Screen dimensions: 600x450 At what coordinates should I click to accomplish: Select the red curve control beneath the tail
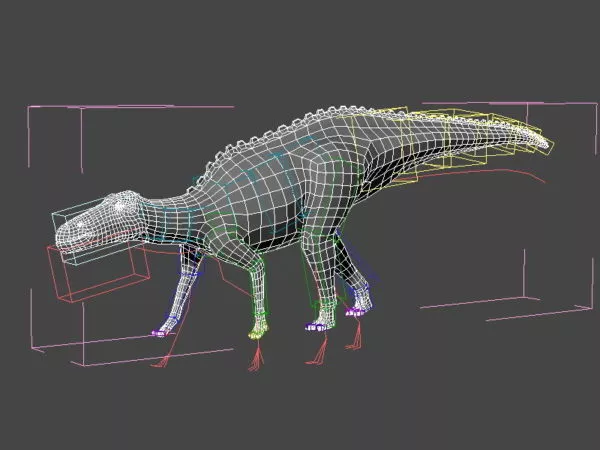[469, 175]
